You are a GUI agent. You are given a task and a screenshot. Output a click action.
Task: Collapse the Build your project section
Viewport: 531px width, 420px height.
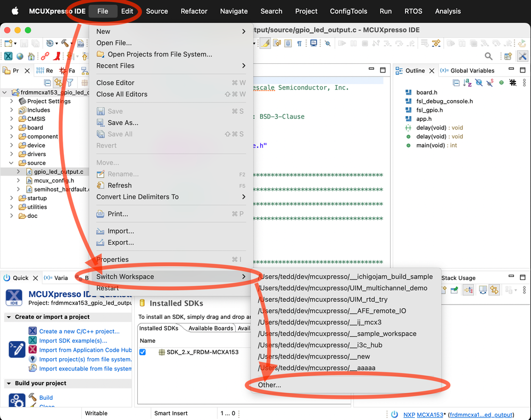pos(9,383)
